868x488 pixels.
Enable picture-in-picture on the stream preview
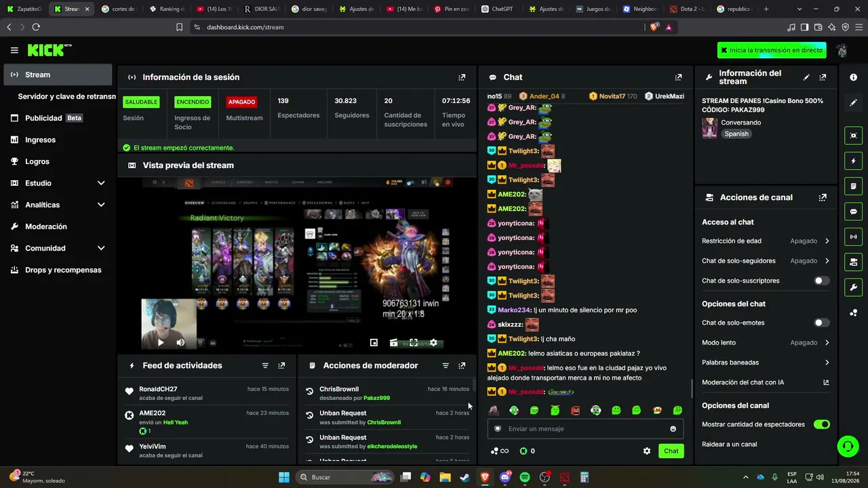pos(374,343)
